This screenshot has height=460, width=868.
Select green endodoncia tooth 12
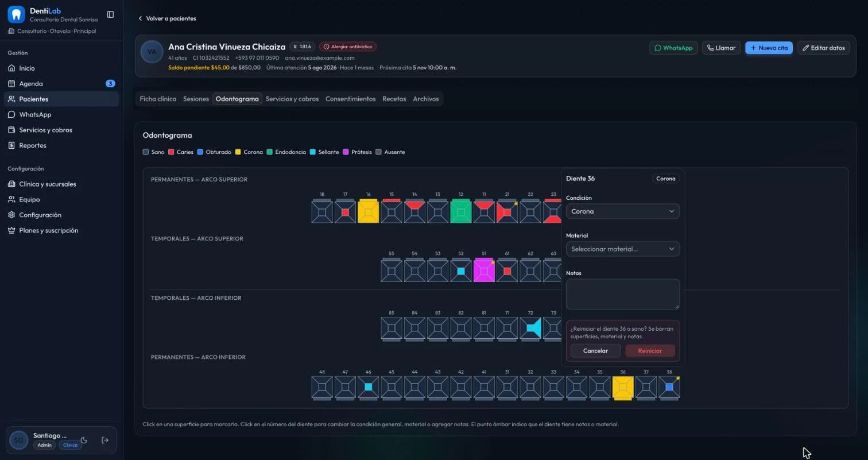point(460,211)
